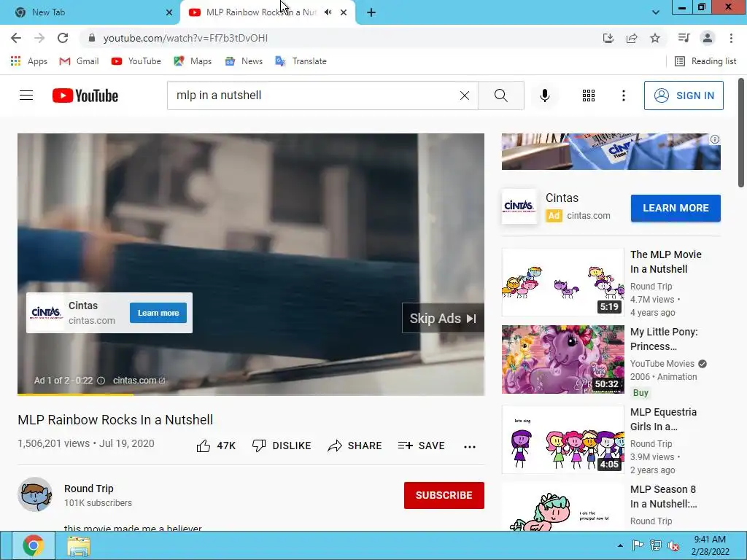Image resolution: width=747 pixels, height=560 pixels.
Task: Click the Cintas logo in the sidebar ad
Action: tap(519, 206)
